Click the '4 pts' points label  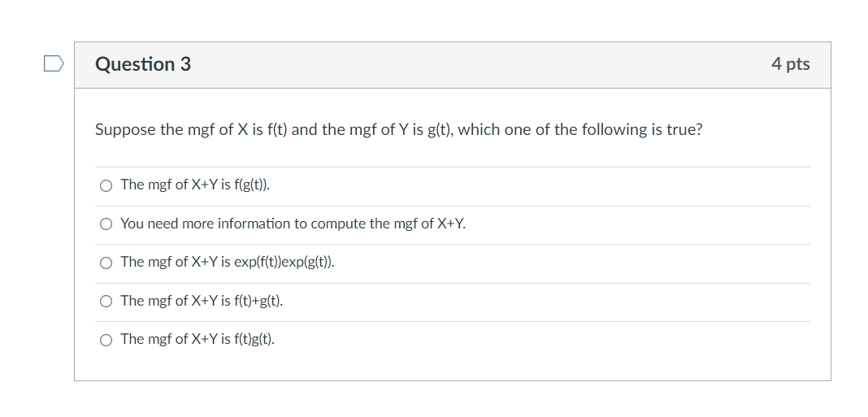[x=790, y=64]
